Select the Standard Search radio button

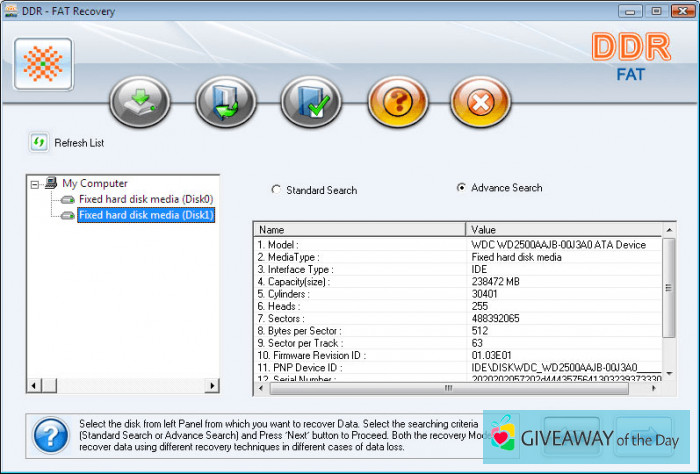(x=276, y=190)
